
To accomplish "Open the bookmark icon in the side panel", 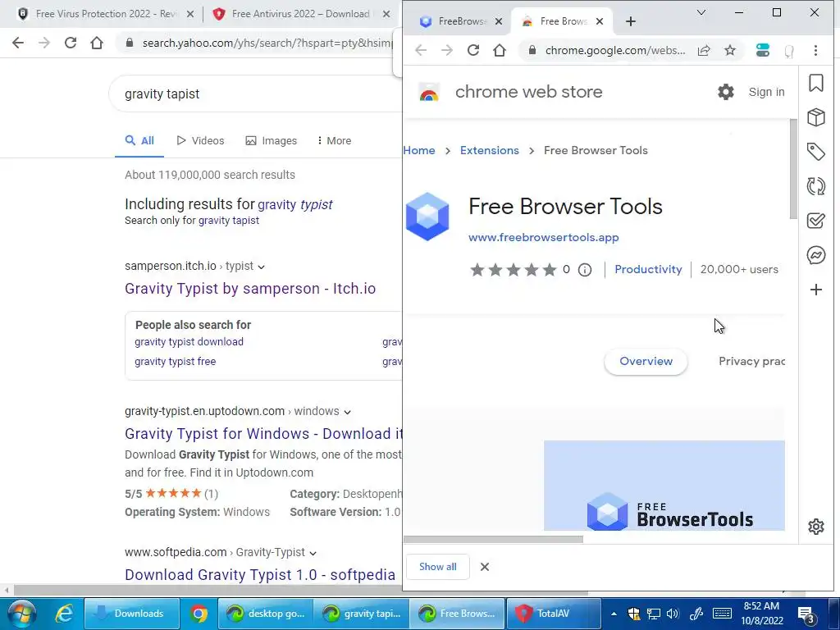I will [x=816, y=83].
